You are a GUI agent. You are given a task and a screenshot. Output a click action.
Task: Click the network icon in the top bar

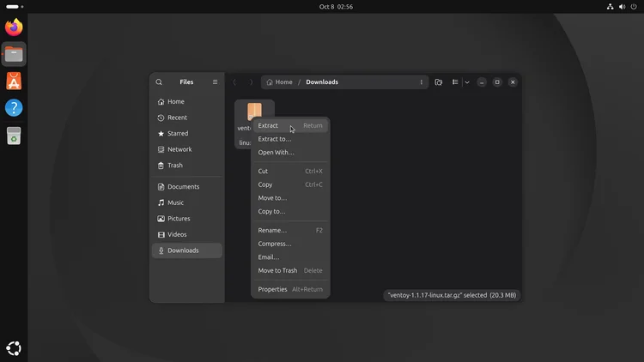click(610, 7)
